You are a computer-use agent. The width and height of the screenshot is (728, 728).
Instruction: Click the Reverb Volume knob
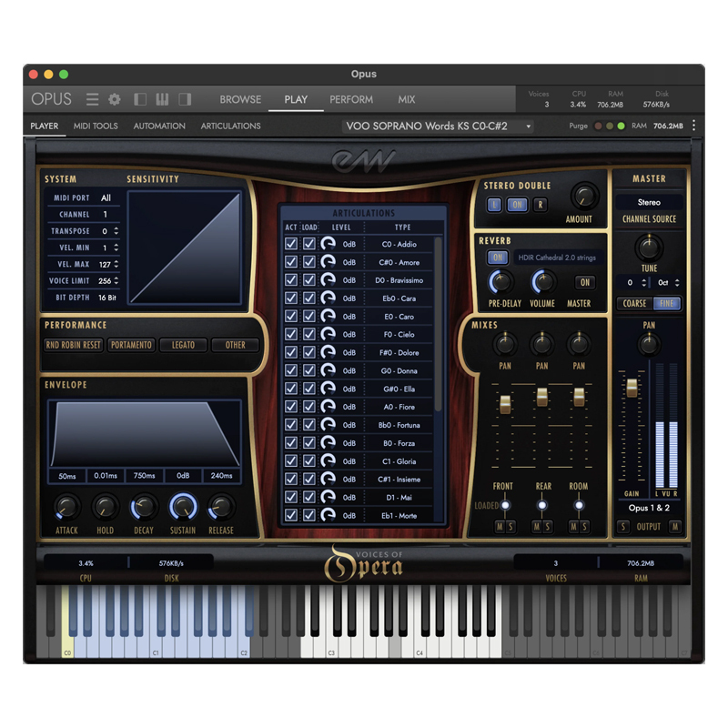(542, 282)
